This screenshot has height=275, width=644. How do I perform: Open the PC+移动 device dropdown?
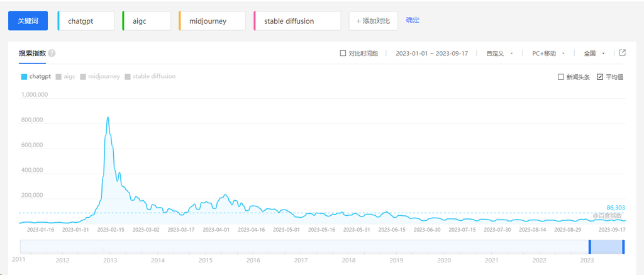(x=548, y=53)
